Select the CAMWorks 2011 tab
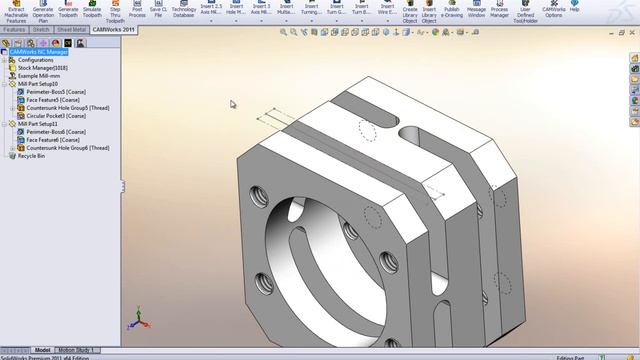The height and width of the screenshot is (360, 640). [x=113, y=30]
